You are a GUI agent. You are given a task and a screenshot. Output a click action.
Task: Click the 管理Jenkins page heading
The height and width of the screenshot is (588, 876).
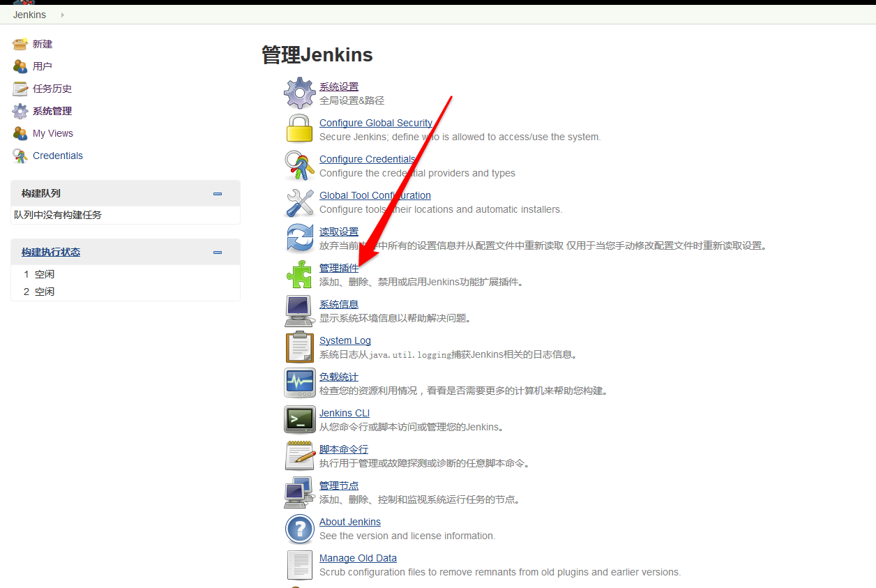317,55
